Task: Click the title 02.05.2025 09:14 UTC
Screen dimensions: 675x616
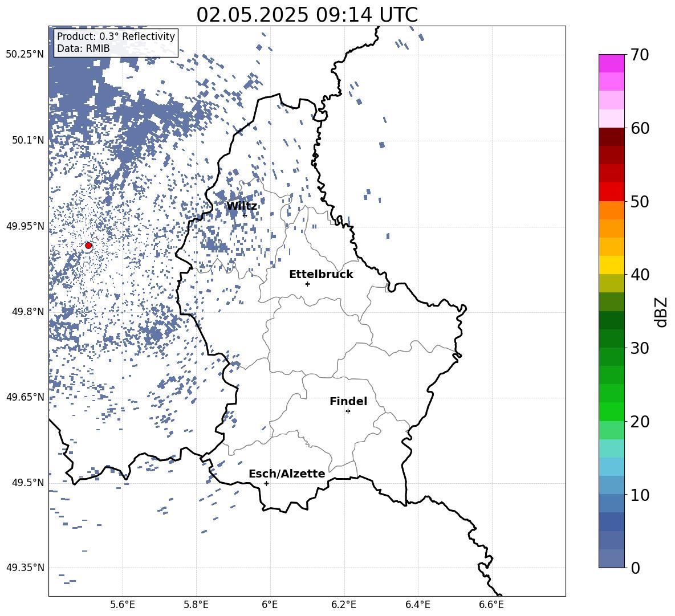Action: click(307, 15)
